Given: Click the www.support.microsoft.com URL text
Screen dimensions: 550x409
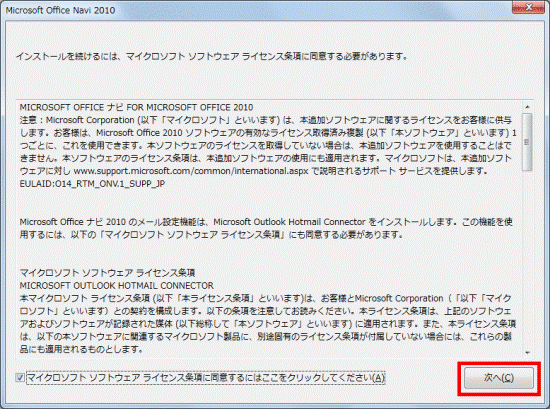Looking at the screenshot, I should [191, 171].
